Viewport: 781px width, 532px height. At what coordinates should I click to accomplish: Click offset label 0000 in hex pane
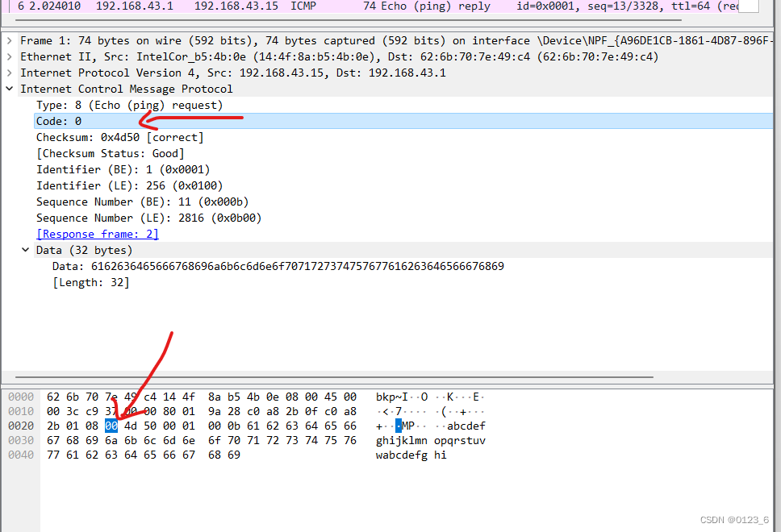tap(21, 397)
